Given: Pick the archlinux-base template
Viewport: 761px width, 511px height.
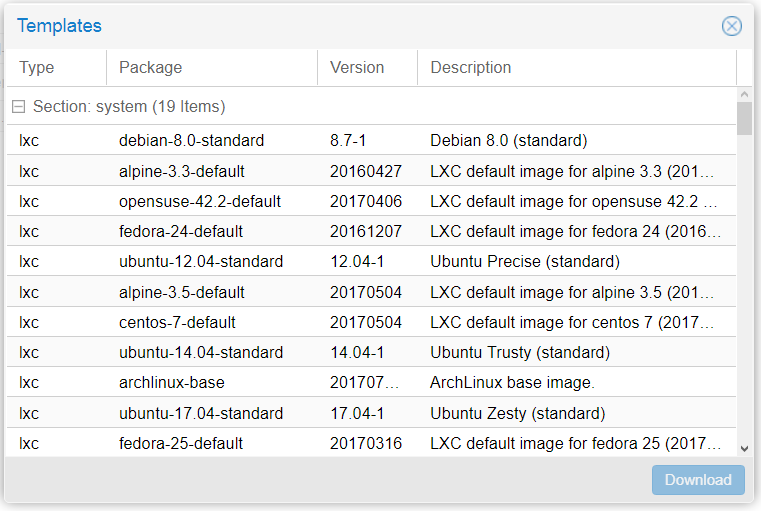Looking at the screenshot, I should pos(371,382).
